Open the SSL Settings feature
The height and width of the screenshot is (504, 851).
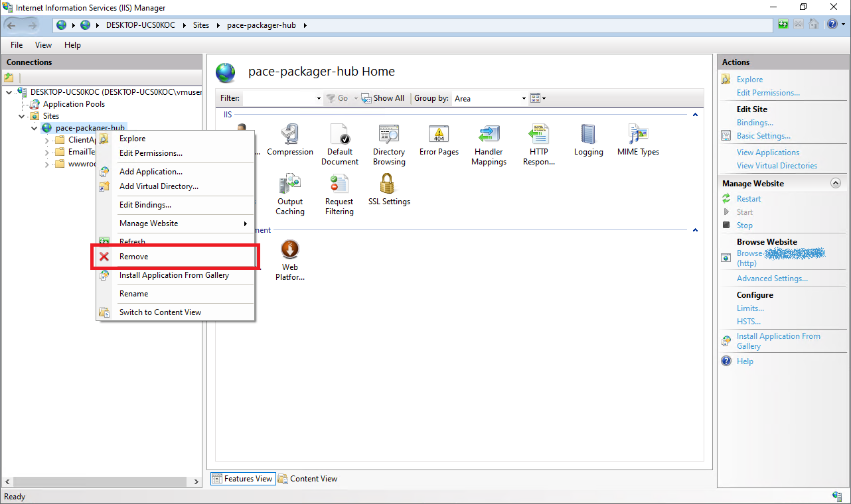coord(389,190)
